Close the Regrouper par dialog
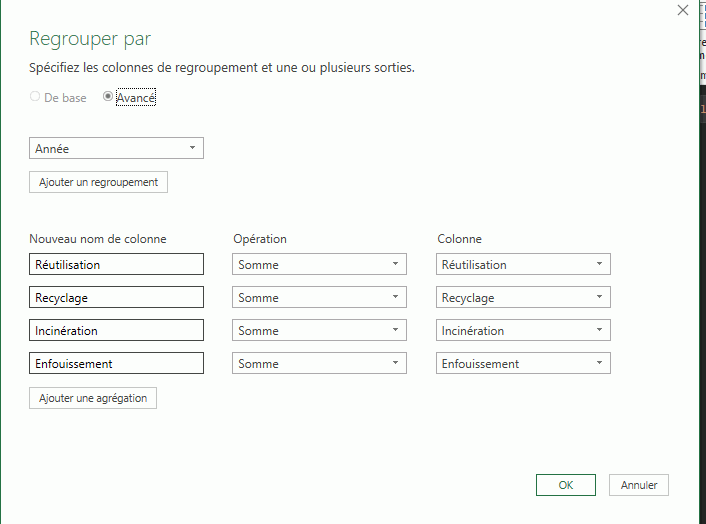Image resolution: width=706 pixels, height=524 pixels. [x=683, y=11]
